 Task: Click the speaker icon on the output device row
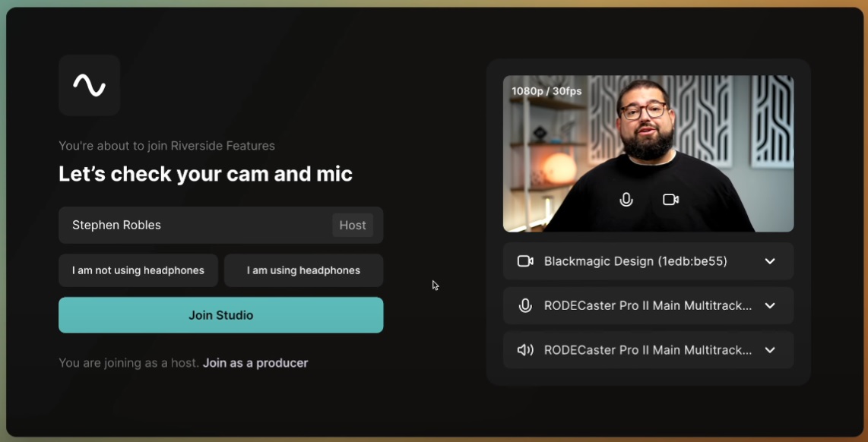pos(524,350)
